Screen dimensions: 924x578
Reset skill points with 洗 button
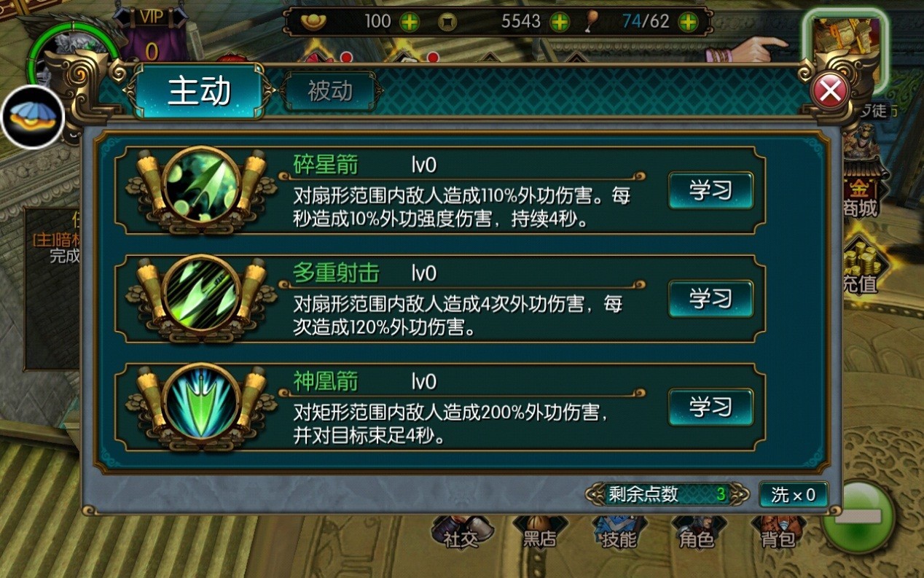(793, 495)
